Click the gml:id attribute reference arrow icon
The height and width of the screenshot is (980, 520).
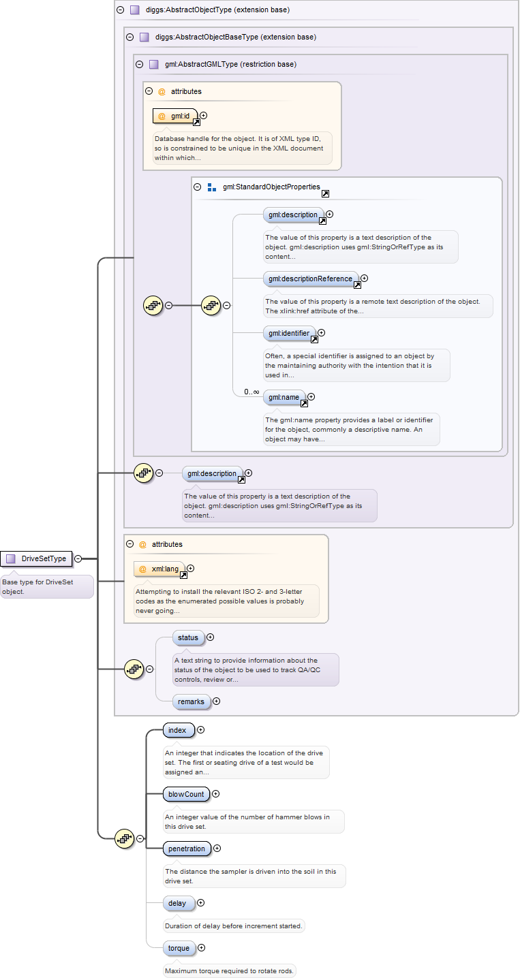pyautogui.click(x=196, y=123)
